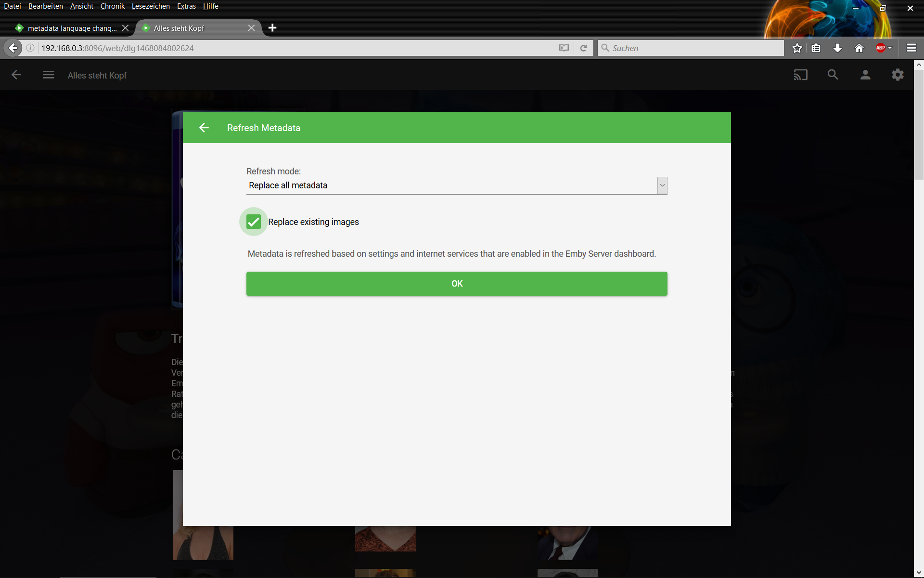Click the Emby search magnifier icon
Viewport: 924px width, 578px height.
[833, 75]
